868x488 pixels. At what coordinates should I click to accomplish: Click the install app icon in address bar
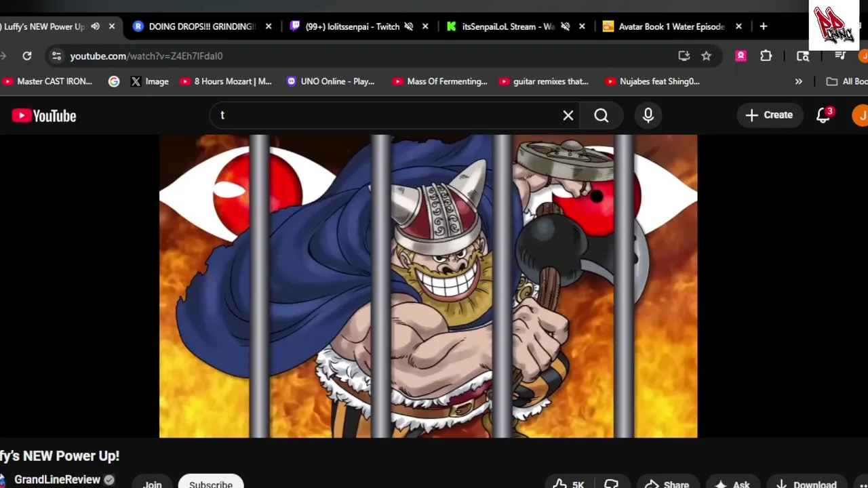[684, 56]
